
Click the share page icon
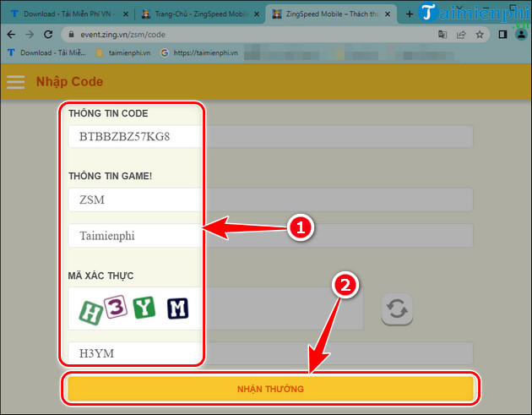click(461, 35)
